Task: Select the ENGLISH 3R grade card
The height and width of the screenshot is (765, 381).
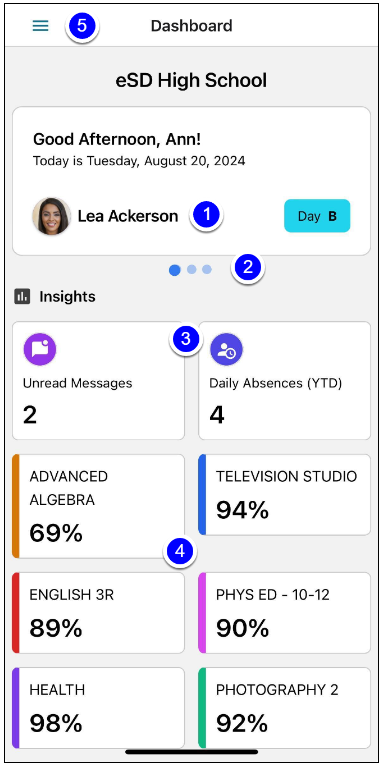Action: [x=99, y=613]
